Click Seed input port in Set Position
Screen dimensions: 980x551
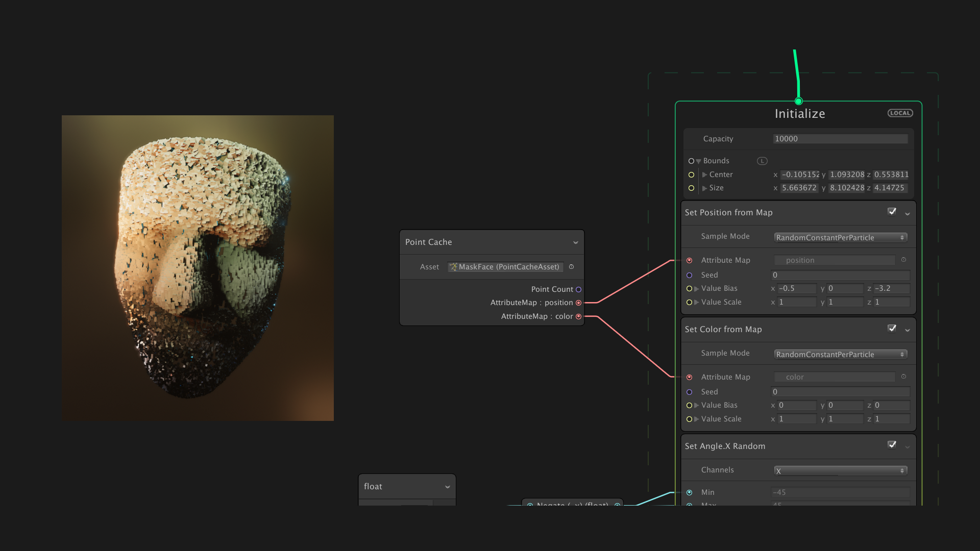tap(689, 275)
